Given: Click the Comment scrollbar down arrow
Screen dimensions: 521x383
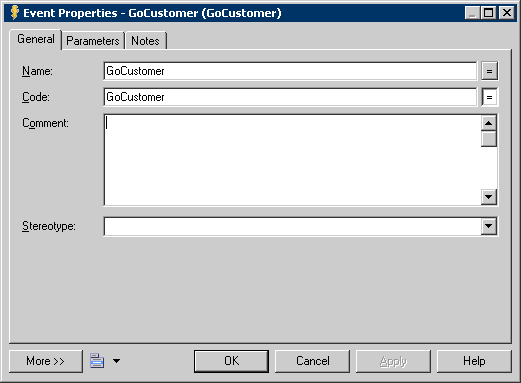Looking at the screenshot, I should tap(489, 197).
